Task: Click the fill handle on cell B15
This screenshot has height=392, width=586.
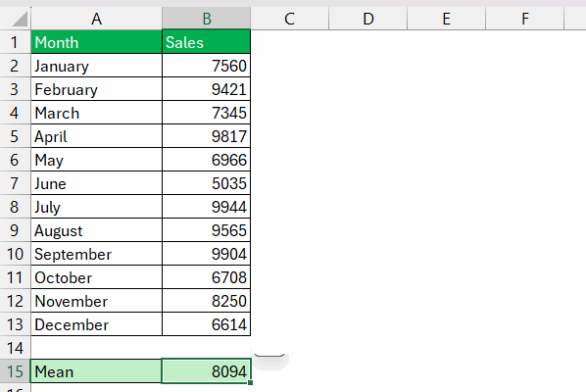Action: click(x=251, y=382)
